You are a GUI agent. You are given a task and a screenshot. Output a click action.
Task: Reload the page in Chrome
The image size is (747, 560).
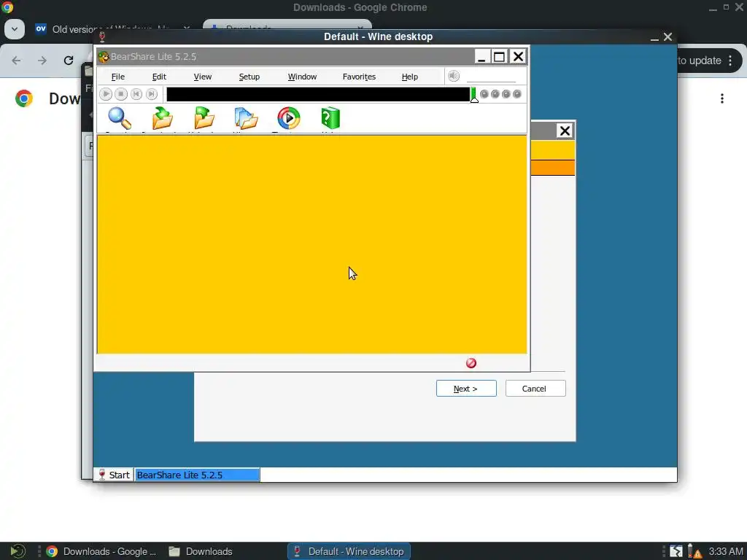click(x=69, y=61)
